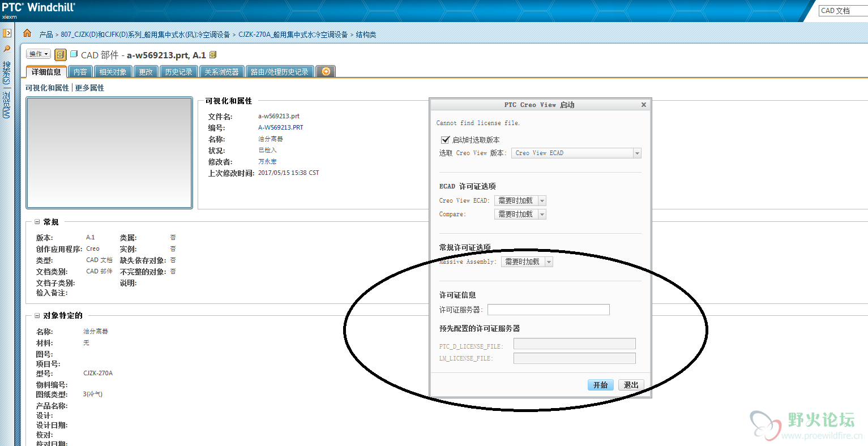
Task: Open the Massive Assembly license dropdown
Action: pyautogui.click(x=527, y=261)
